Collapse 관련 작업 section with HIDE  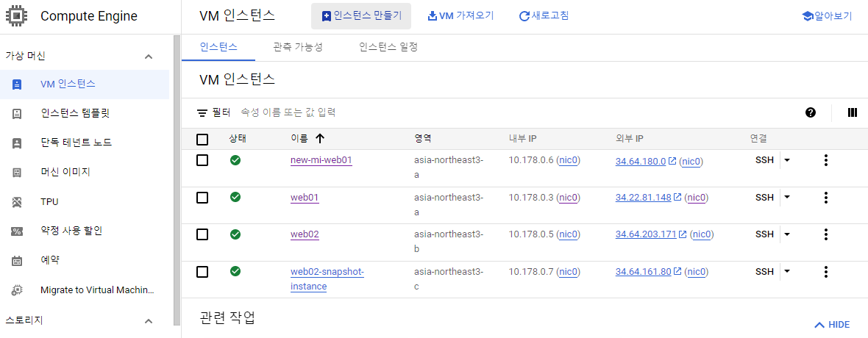point(832,325)
